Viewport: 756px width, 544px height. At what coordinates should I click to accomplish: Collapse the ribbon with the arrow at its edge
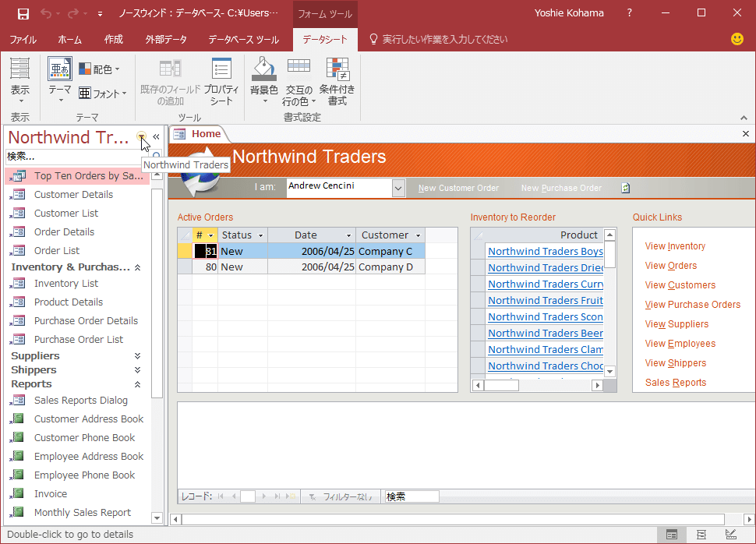click(744, 118)
